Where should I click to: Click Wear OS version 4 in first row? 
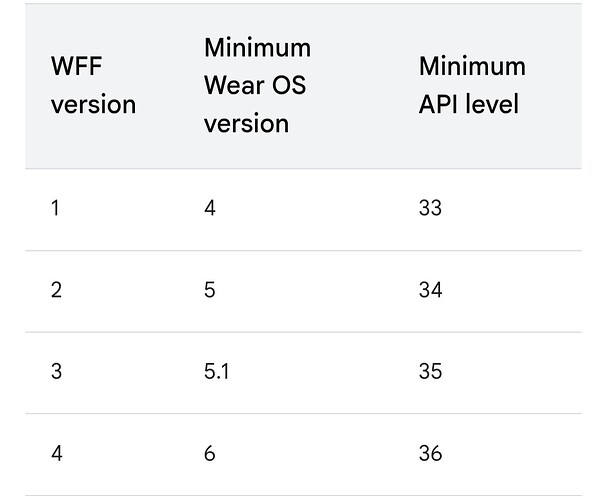click(210, 209)
